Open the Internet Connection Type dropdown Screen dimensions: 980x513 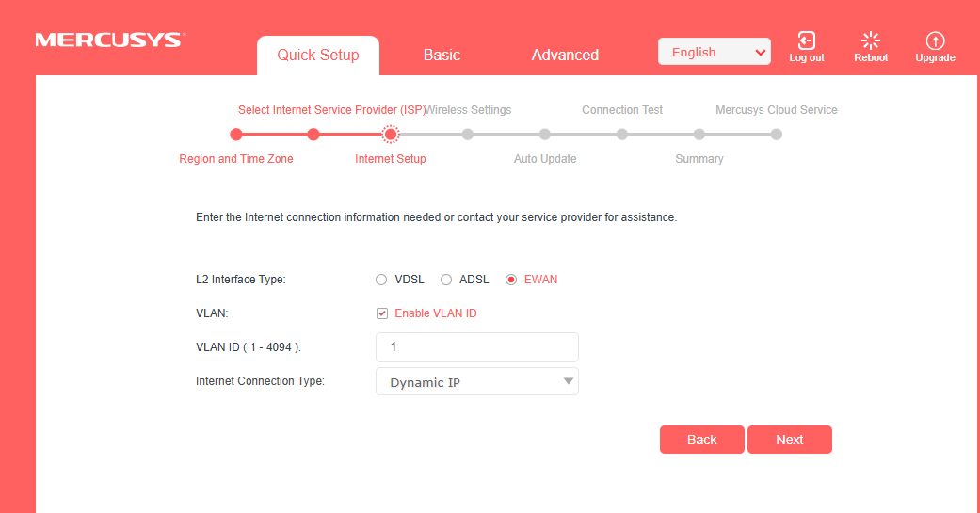coord(477,382)
